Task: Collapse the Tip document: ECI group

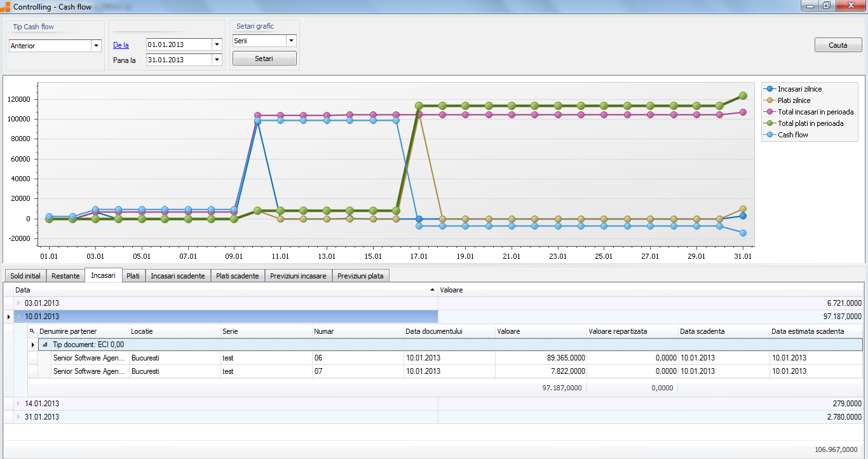Action: tap(44, 345)
